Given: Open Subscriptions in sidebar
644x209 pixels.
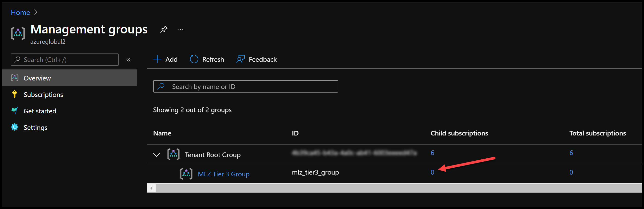Looking at the screenshot, I should [43, 95].
